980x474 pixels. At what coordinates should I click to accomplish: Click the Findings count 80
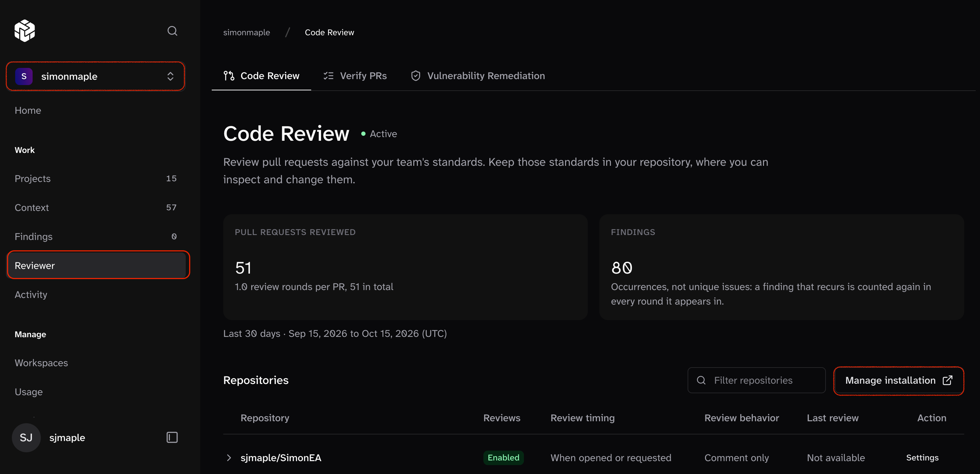click(x=622, y=268)
